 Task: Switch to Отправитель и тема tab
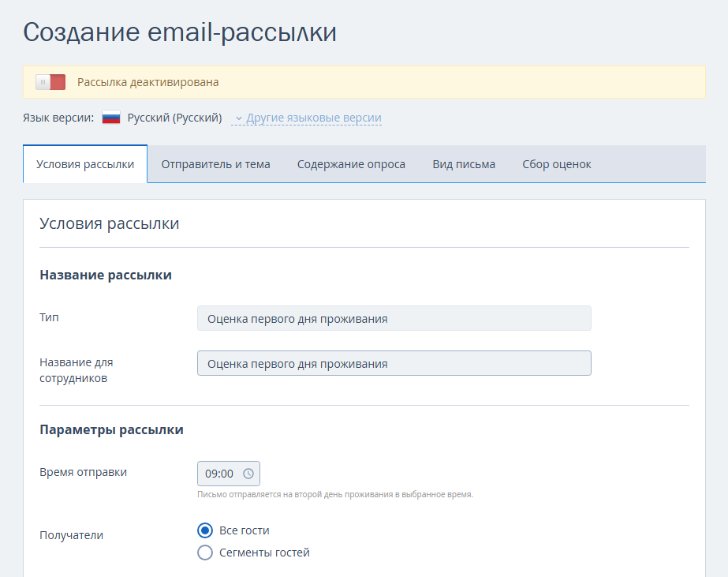215,164
